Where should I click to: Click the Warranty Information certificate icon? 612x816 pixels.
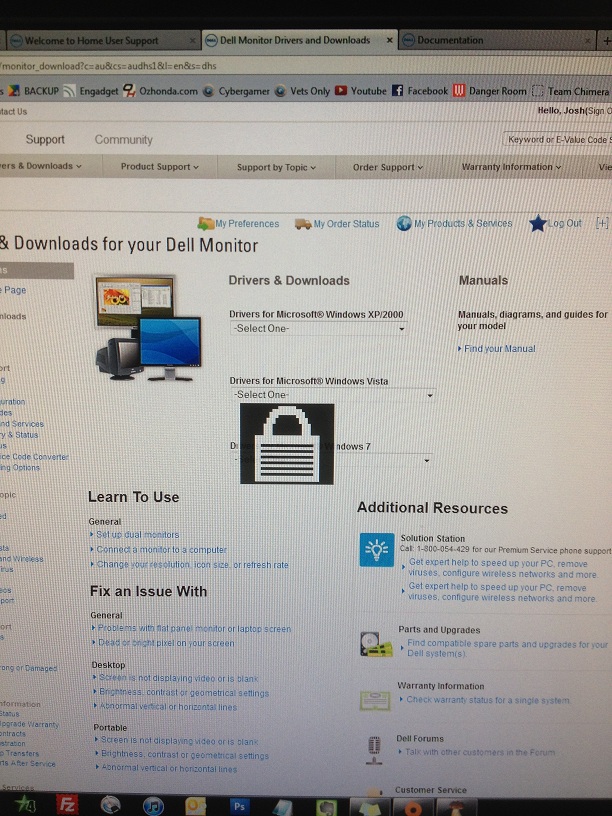375,700
